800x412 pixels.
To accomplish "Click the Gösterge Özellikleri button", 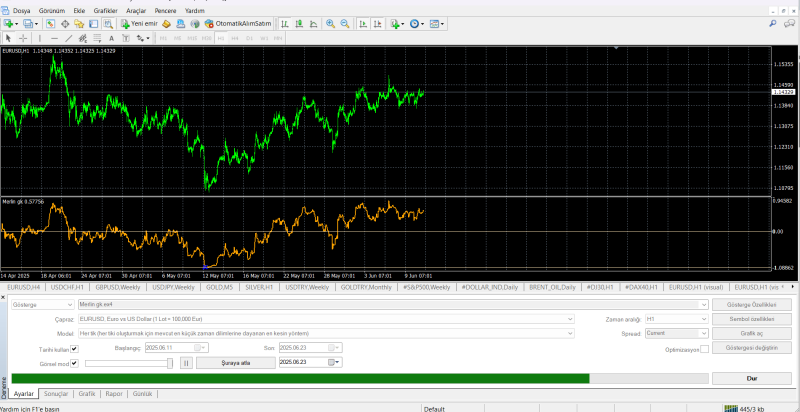I will (x=752, y=305).
